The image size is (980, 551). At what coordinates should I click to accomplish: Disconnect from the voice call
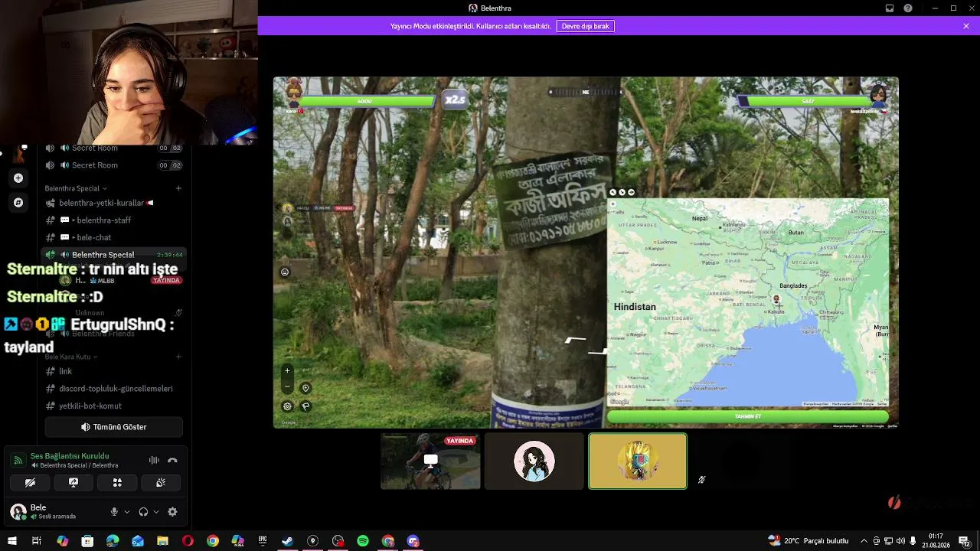[x=172, y=460]
